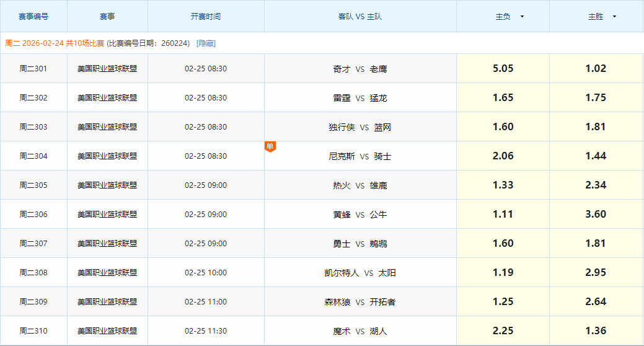This screenshot has height=346, width=644.
Task: Click the [隐藏] link to hide matches
Action: [x=206, y=43]
